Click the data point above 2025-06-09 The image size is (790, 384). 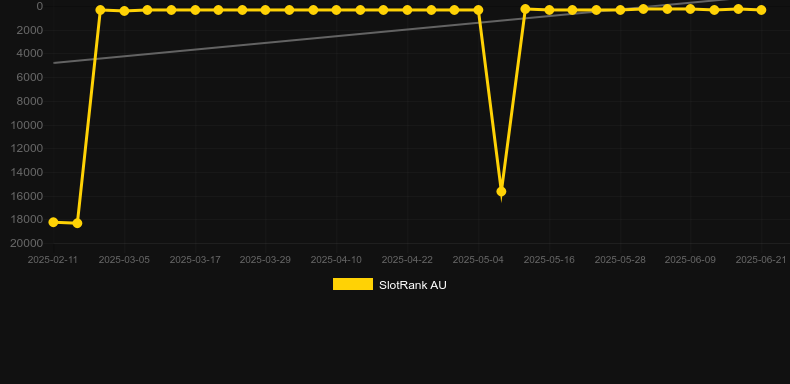click(x=690, y=9)
